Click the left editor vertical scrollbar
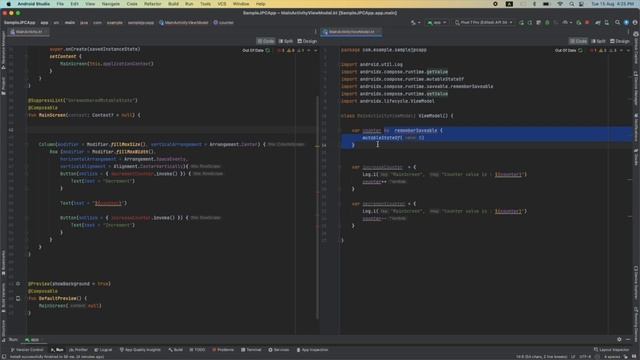The image size is (640, 360). [318, 207]
